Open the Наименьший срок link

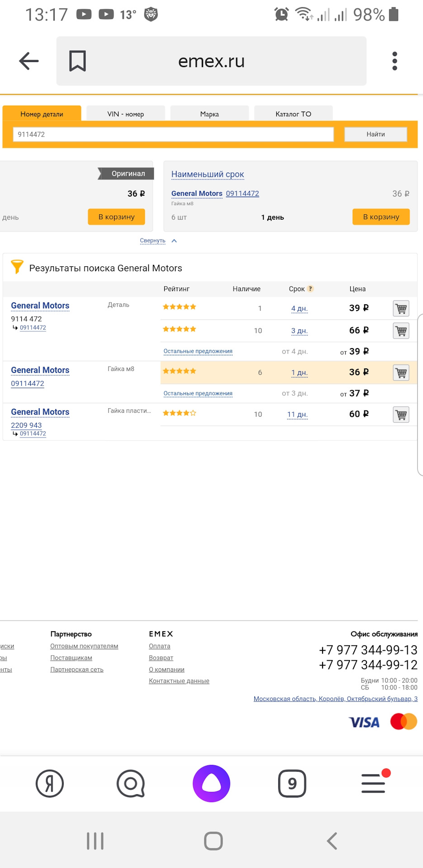[x=208, y=174]
